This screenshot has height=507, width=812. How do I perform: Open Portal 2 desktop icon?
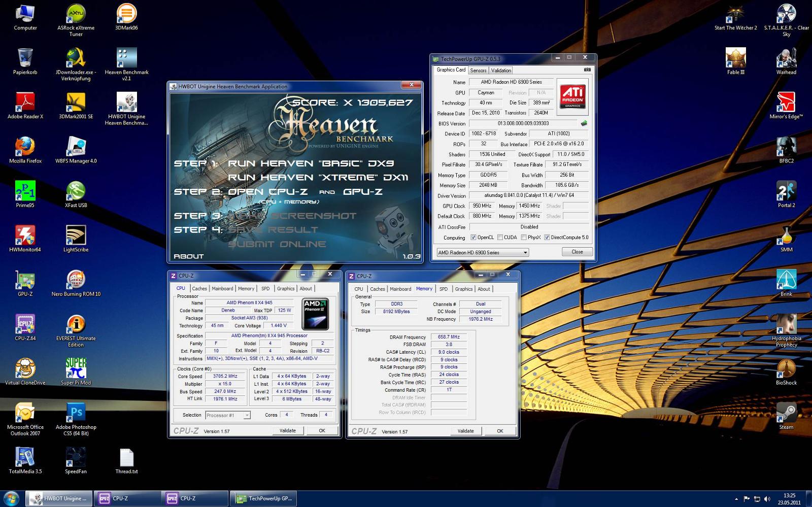click(x=786, y=194)
